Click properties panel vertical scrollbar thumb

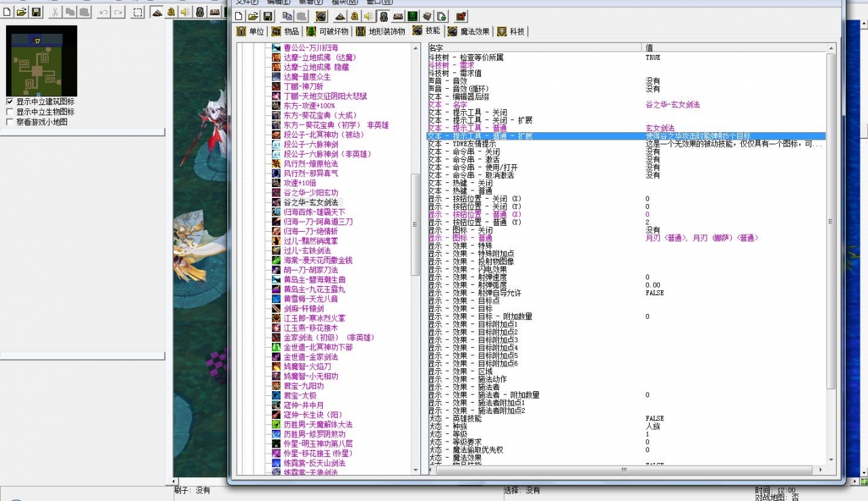831,220
